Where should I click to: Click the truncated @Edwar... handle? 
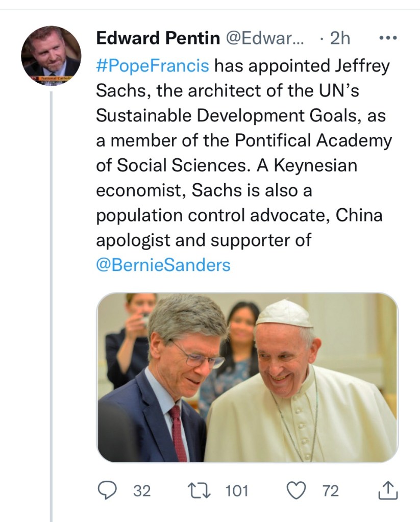point(264,38)
